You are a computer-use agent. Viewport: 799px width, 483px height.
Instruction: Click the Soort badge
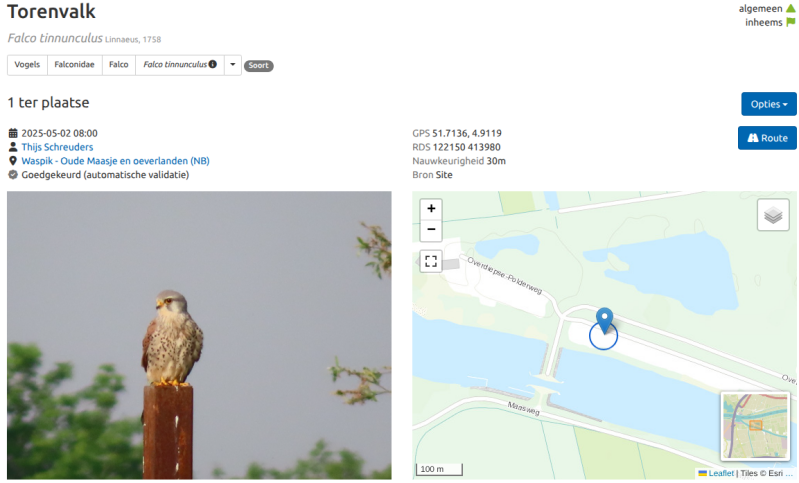[x=258, y=65]
